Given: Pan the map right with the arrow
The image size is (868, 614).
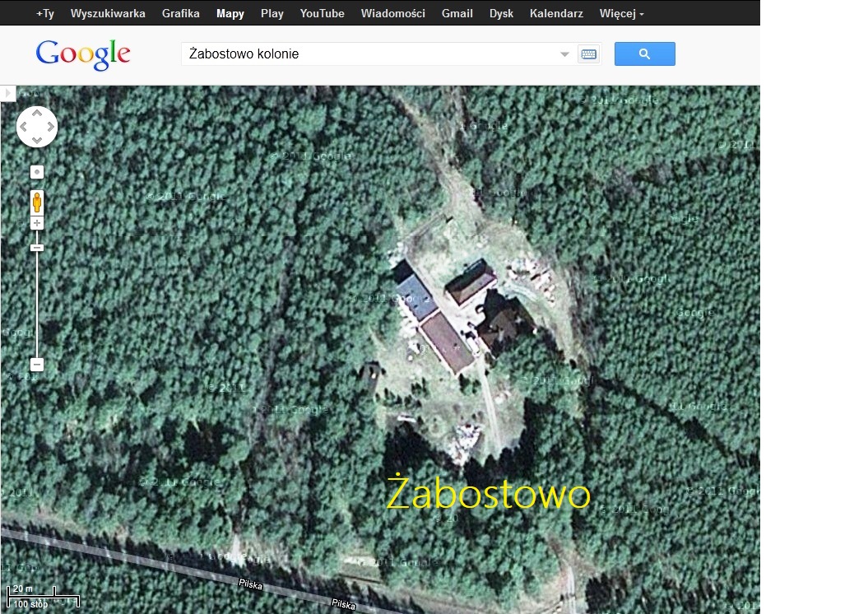Looking at the screenshot, I should (50, 127).
